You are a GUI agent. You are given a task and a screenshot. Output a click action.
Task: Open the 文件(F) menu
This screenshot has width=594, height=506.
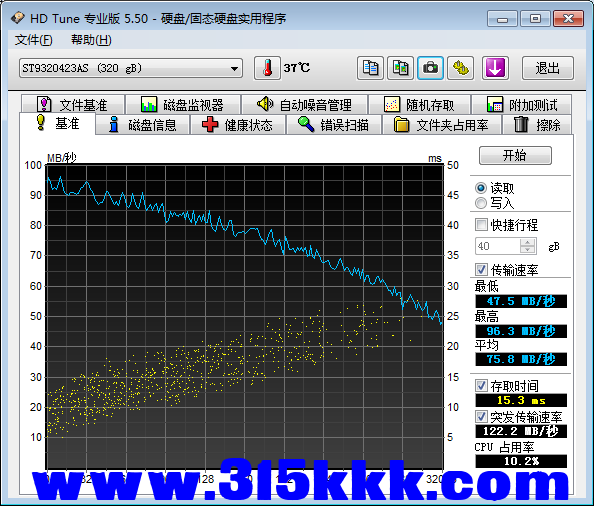33,40
